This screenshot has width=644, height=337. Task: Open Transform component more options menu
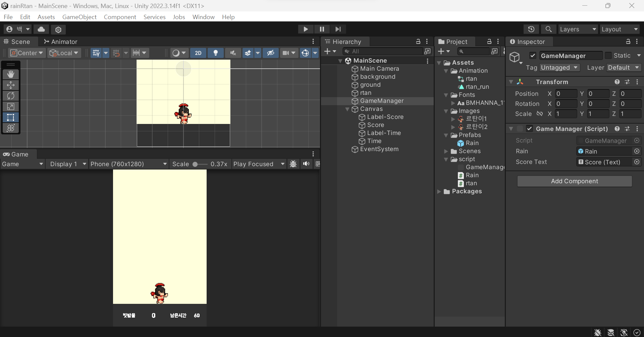pyautogui.click(x=637, y=82)
